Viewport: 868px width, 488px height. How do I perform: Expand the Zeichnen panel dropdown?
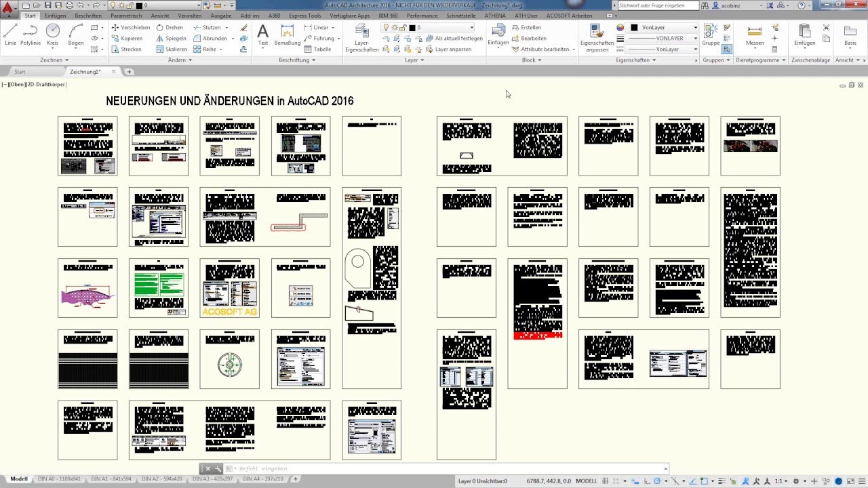click(54, 60)
